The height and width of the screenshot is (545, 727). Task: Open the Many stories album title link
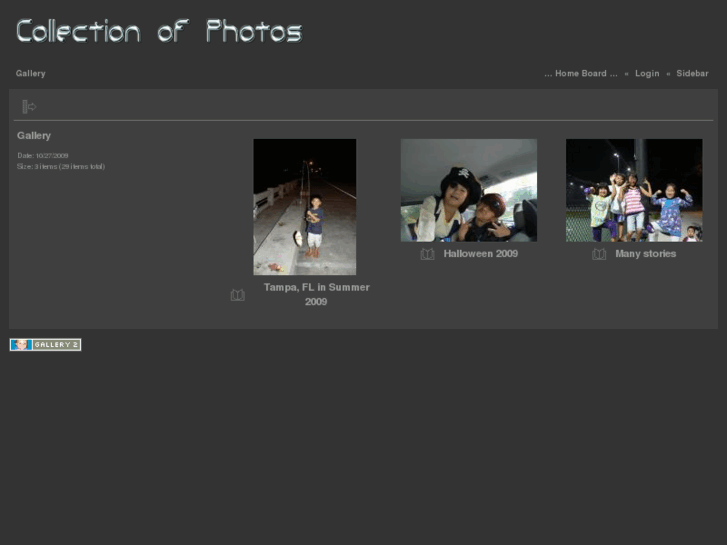coord(645,254)
